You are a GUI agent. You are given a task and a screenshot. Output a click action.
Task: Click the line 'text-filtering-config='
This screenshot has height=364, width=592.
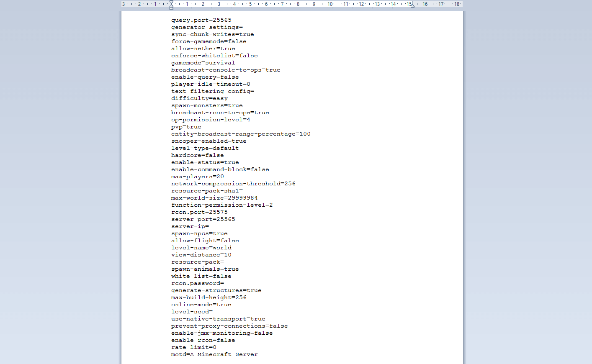(213, 91)
